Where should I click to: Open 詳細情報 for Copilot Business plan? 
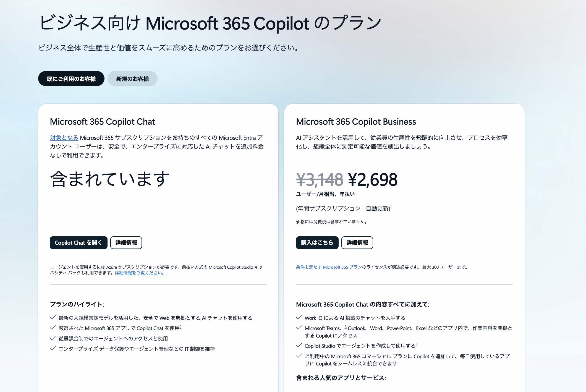click(x=357, y=243)
